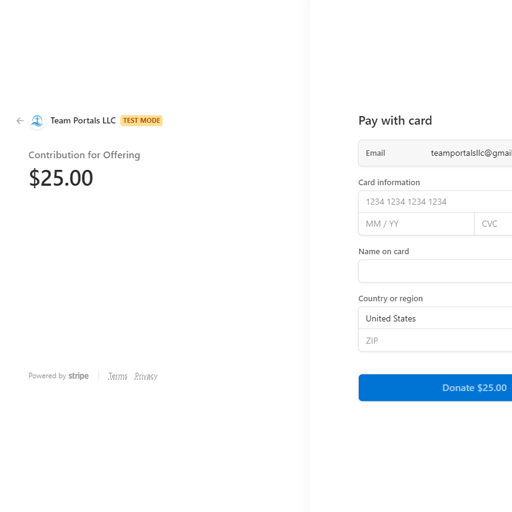Click the TEST MODE badge

point(141,120)
